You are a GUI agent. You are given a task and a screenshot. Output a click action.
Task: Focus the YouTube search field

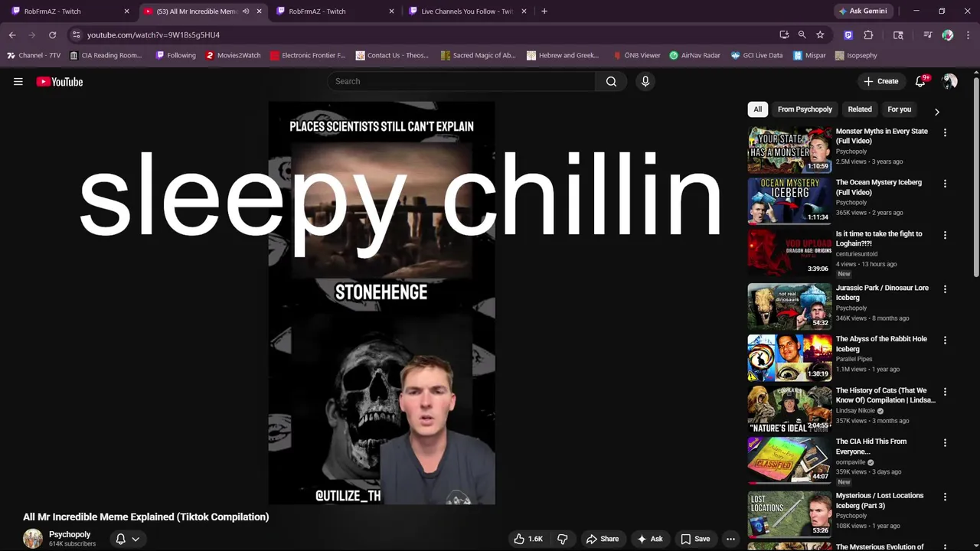[x=462, y=81]
